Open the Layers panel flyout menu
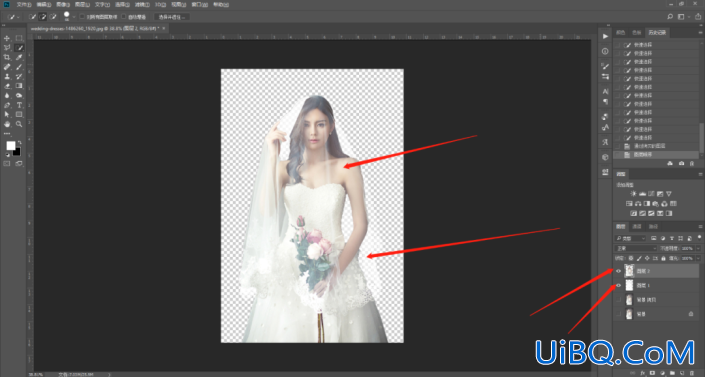The width and height of the screenshot is (705, 377). point(700,226)
